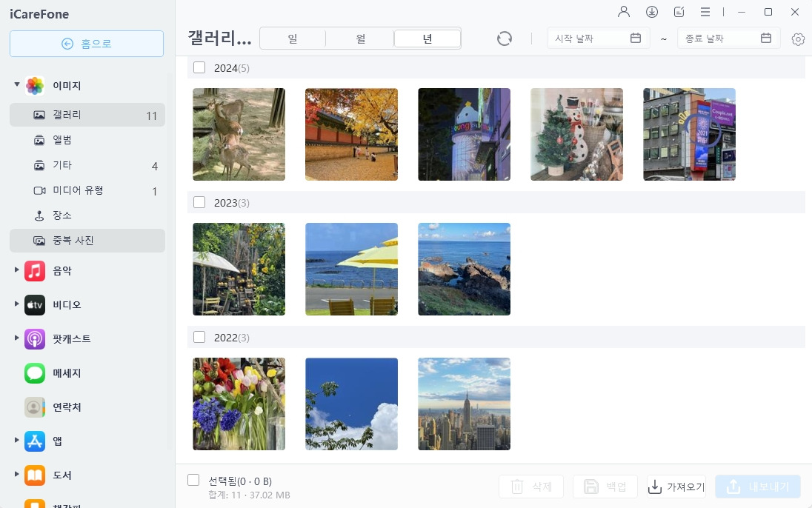812x508 pixels.
Task: Open 중복 사진 in the sidebar
Action: tap(87, 240)
